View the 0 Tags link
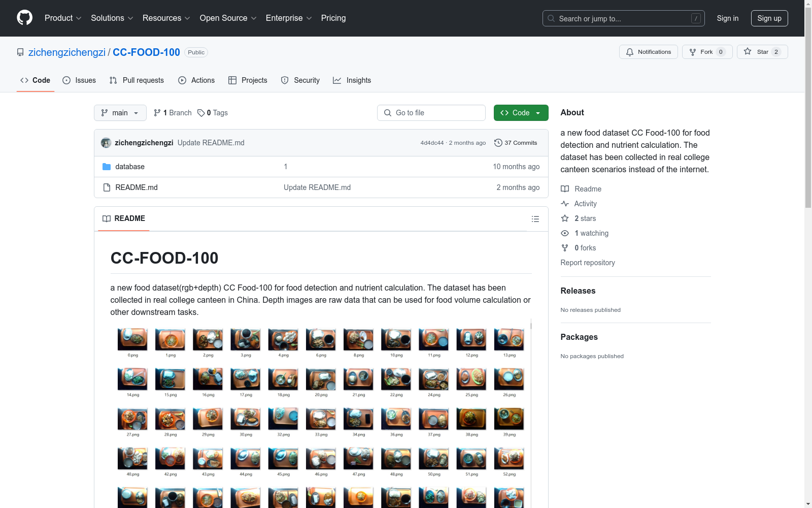Image resolution: width=812 pixels, height=508 pixels. click(x=213, y=113)
